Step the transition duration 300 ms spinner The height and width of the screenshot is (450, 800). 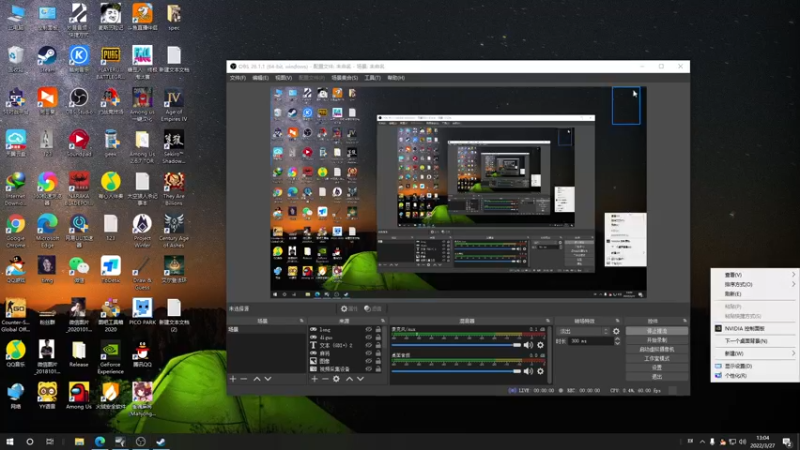(x=617, y=341)
